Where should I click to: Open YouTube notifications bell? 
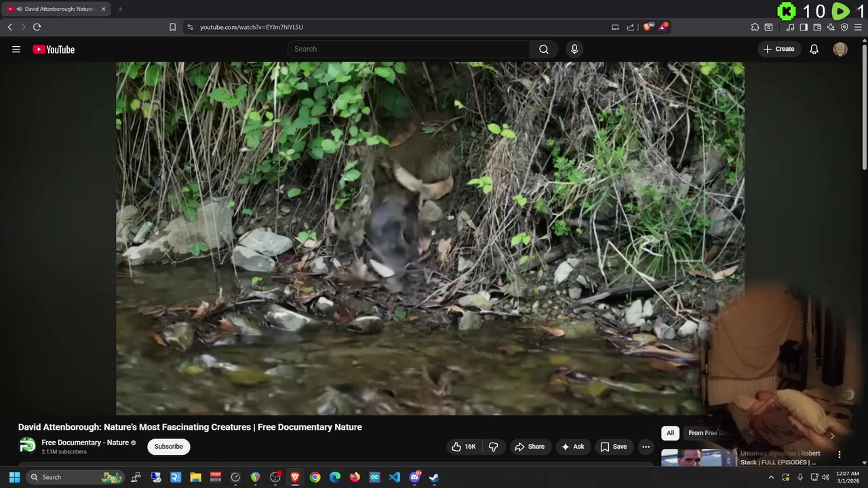(814, 49)
